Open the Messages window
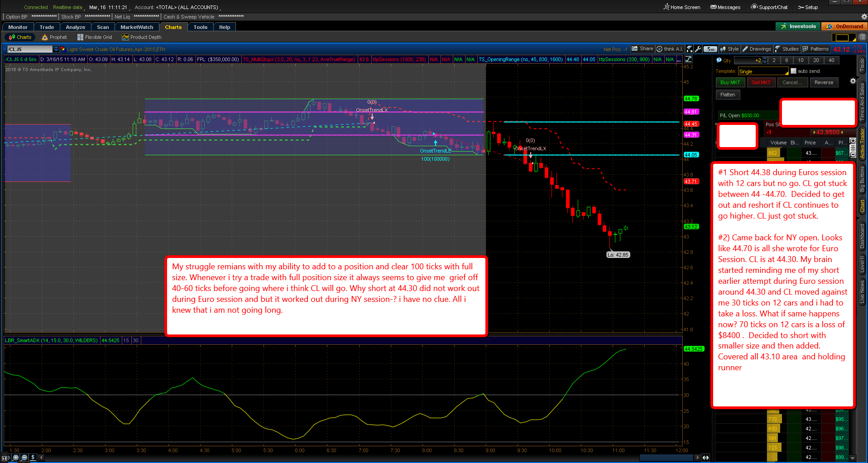Screen dimensions: 868x463 tap(725, 7)
